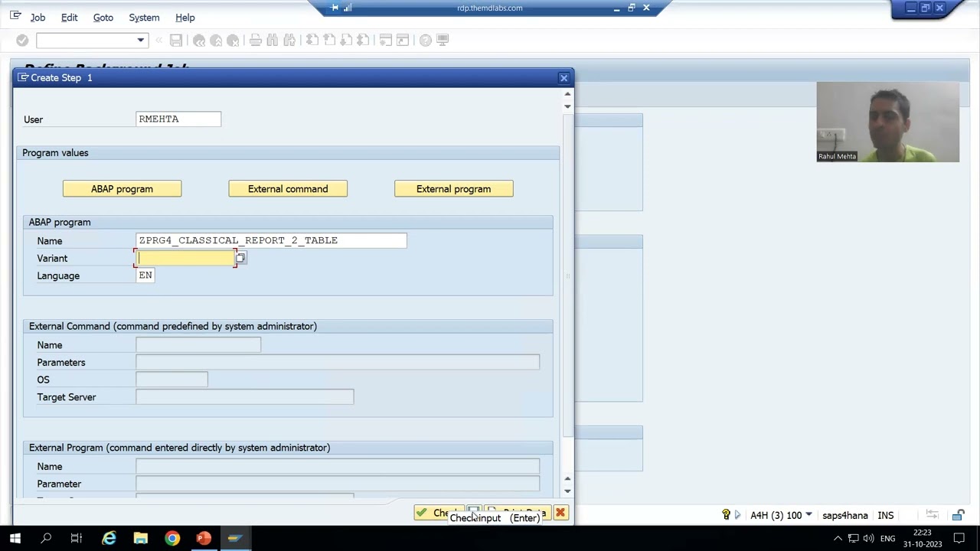Click the saps4hana status bar entry
The height and width of the screenshot is (551, 980).
pyautogui.click(x=845, y=515)
